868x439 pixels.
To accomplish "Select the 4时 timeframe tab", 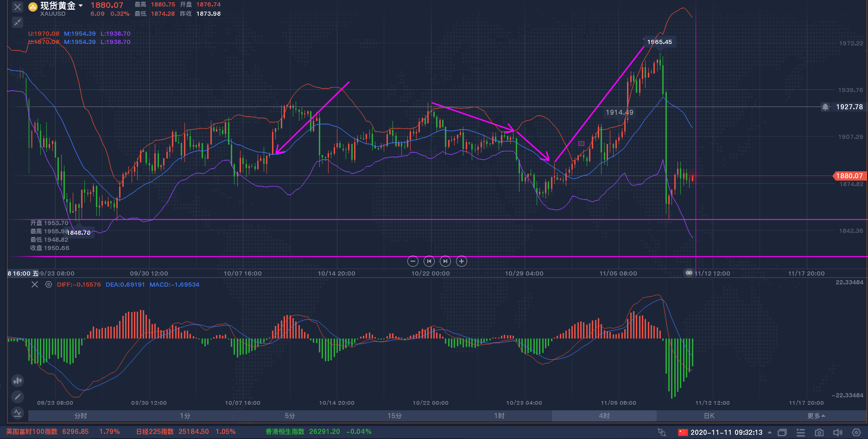I will pos(604,416).
